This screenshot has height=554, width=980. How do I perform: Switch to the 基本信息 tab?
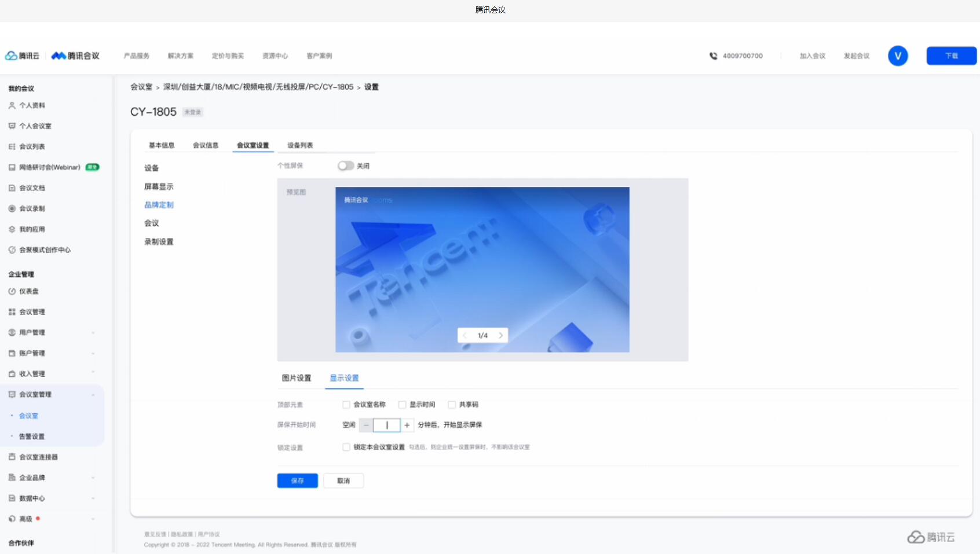coord(162,145)
